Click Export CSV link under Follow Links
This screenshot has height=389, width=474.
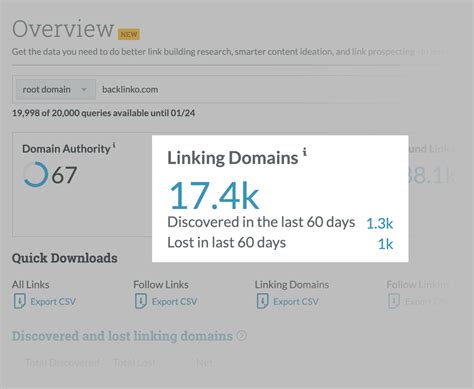(x=174, y=301)
